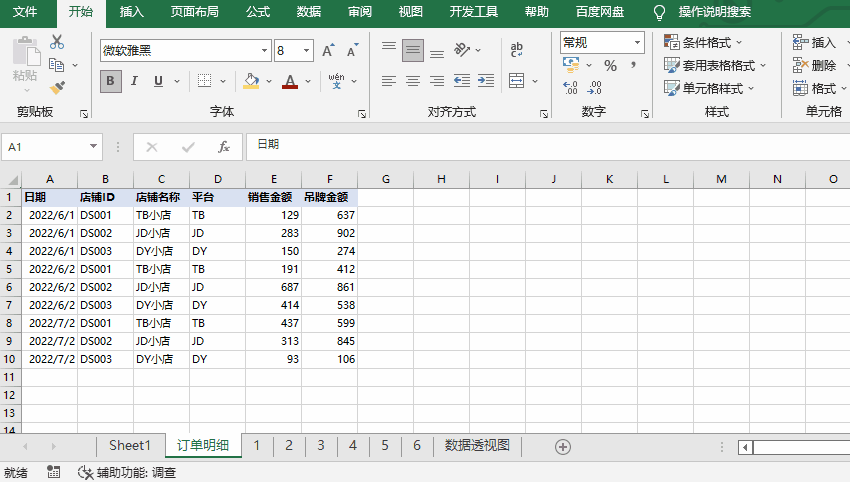The height and width of the screenshot is (482, 850).
Task: Switch to 公式 Formulas tab
Action: click(258, 12)
